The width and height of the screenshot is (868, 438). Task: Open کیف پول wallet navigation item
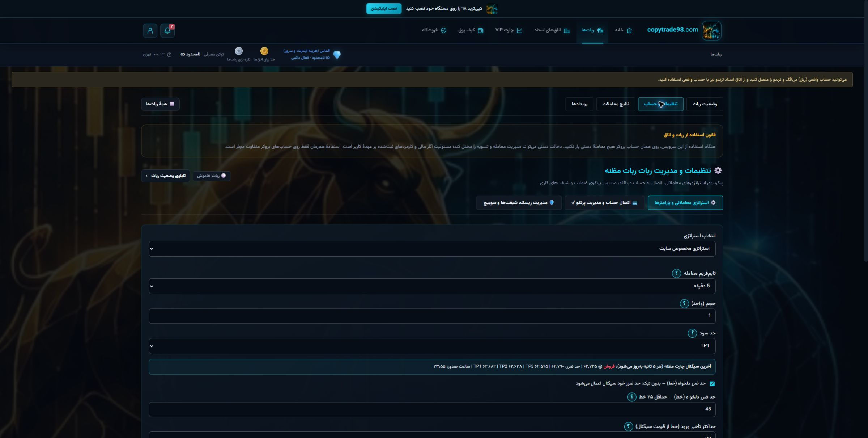click(x=471, y=30)
